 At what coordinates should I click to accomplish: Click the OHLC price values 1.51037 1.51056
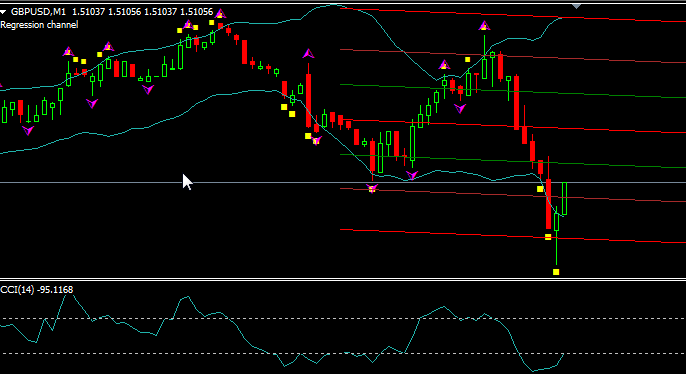click(143, 12)
